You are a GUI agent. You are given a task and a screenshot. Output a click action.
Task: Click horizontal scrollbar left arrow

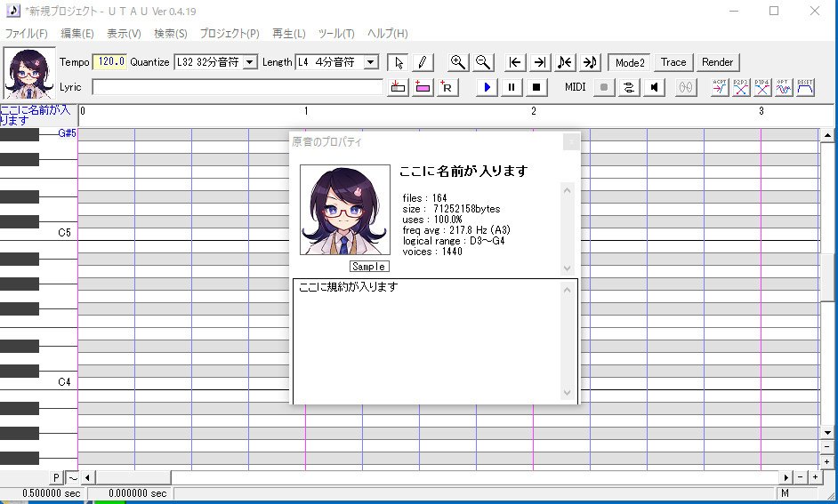(x=87, y=477)
